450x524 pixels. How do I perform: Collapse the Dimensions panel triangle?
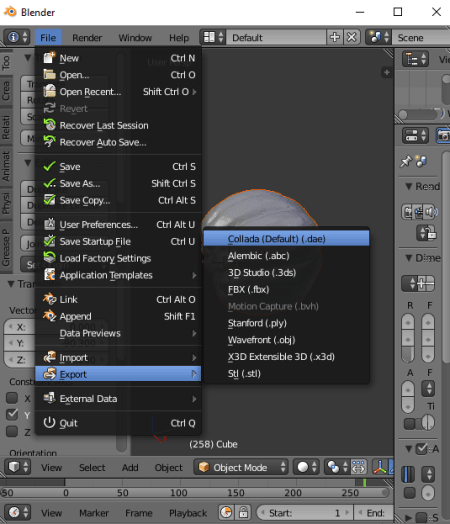408,258
